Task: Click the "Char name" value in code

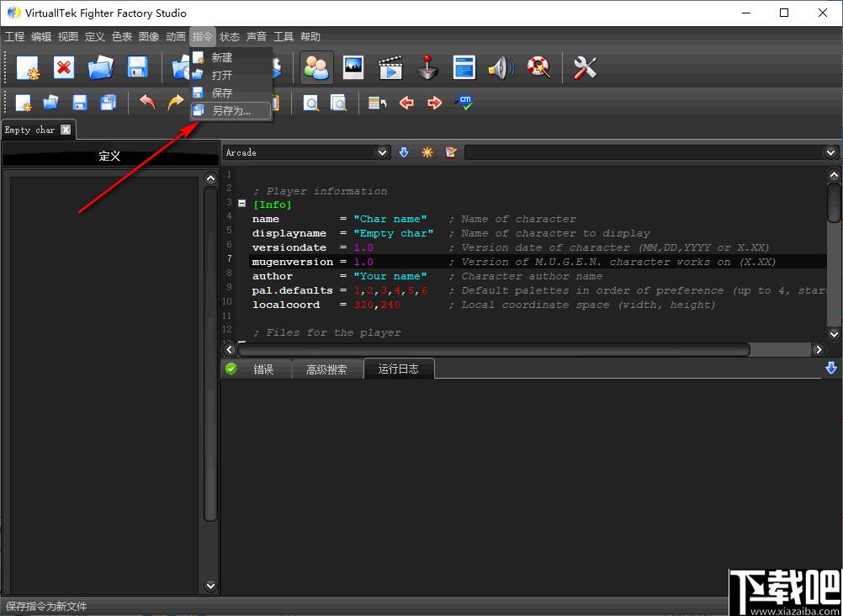Action: click(390, 219)
